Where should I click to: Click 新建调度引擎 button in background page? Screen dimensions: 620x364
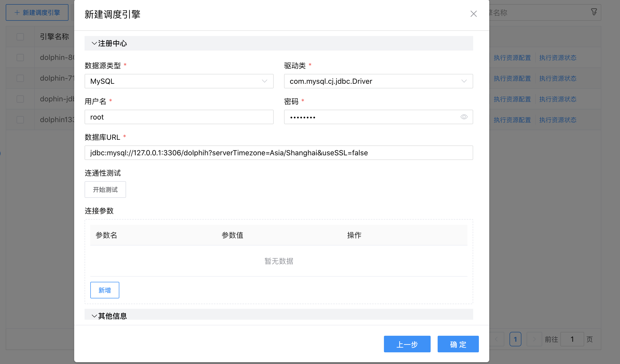click(x=37, y=12)
